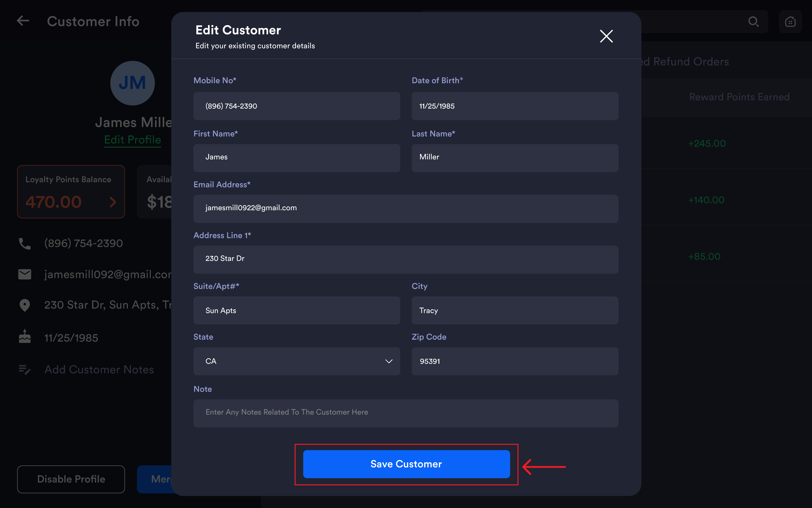This screenshot has height=508, width=812.
Task: Click the Mobile No input field
Action: (296, 106)
